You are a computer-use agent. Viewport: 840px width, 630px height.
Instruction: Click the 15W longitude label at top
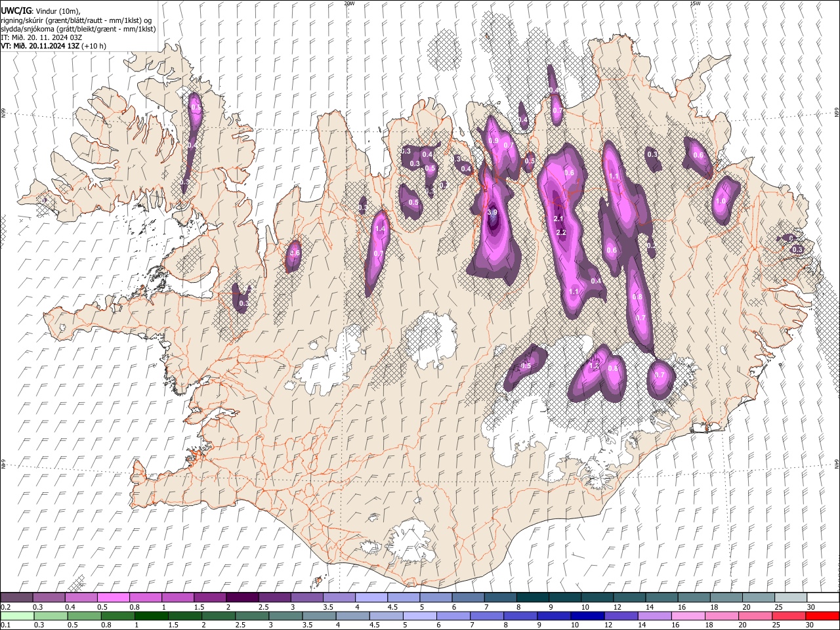tap(695, 3)
